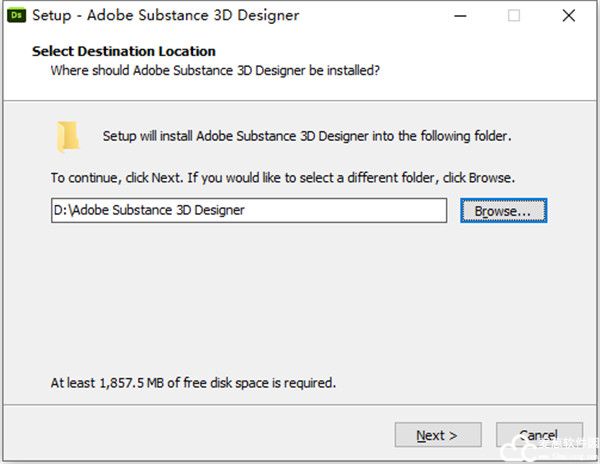Click the Ds application icon in title bar

tap(17, 15)
